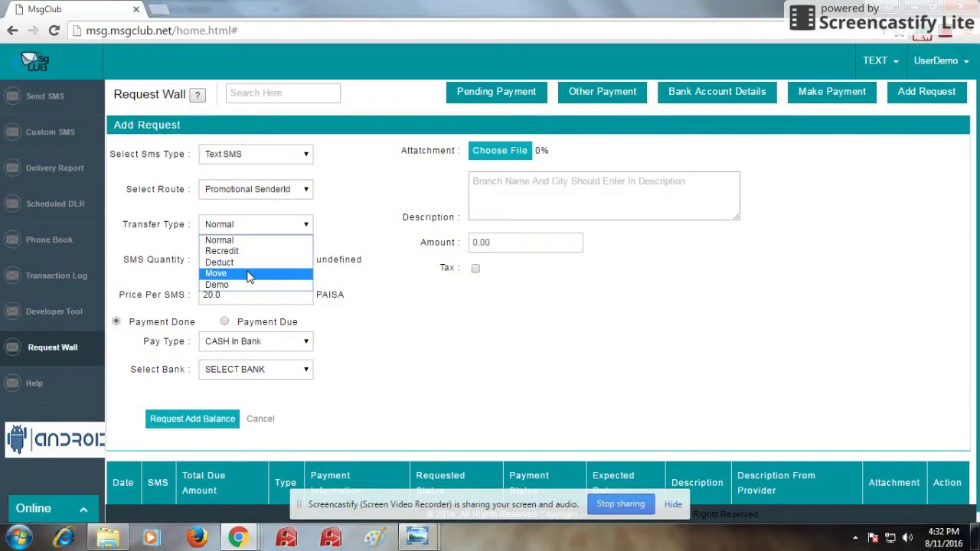Open File Explorer from taskbar
Image resolution: width=980 pixels, height=551 pixels.
click(108, 537)
